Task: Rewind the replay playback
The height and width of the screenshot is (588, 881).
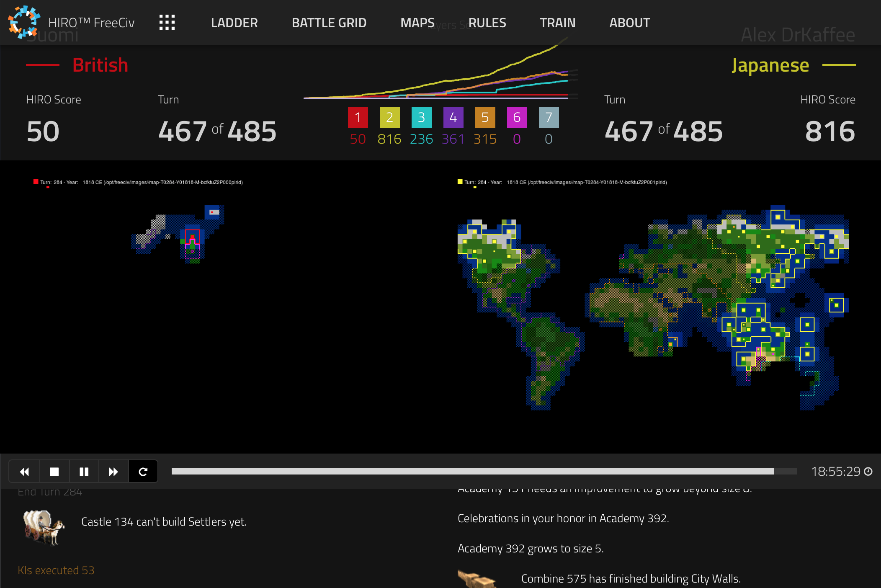Action: tap(24, 472)
